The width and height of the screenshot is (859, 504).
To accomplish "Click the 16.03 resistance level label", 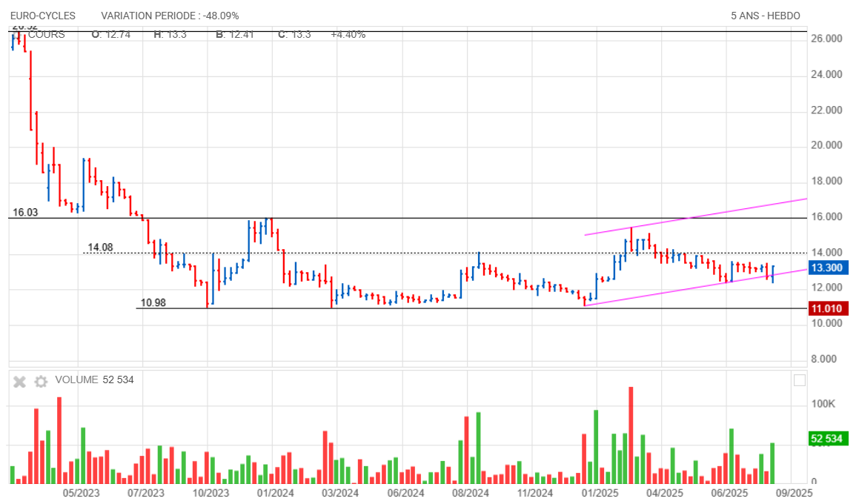I will pyautogui.click(x=25, y=212).
